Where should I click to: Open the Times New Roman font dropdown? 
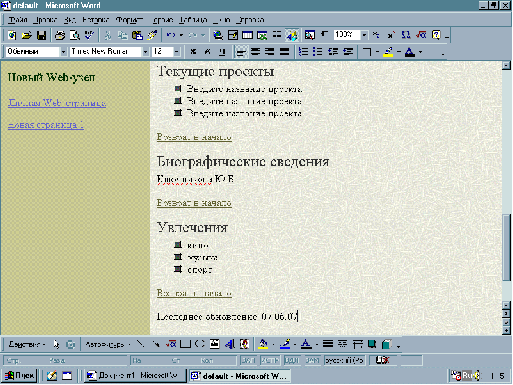coord(145,52)
